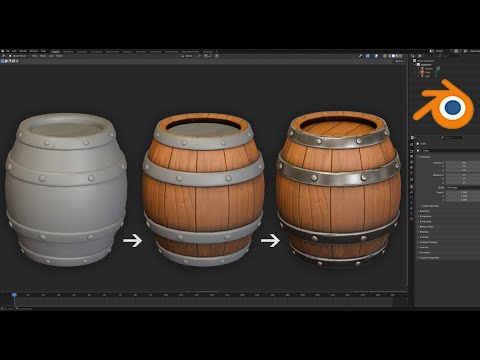The width and height of the screenshot is (480, 360).
Task: Open the Edit menu
Action: tap(14, 51)
